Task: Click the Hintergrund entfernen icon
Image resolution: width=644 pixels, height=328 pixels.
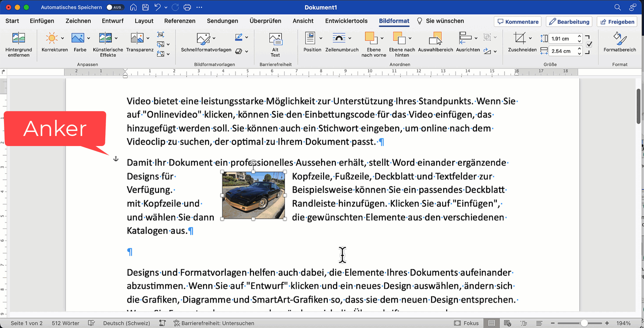Action: (18, 38)
